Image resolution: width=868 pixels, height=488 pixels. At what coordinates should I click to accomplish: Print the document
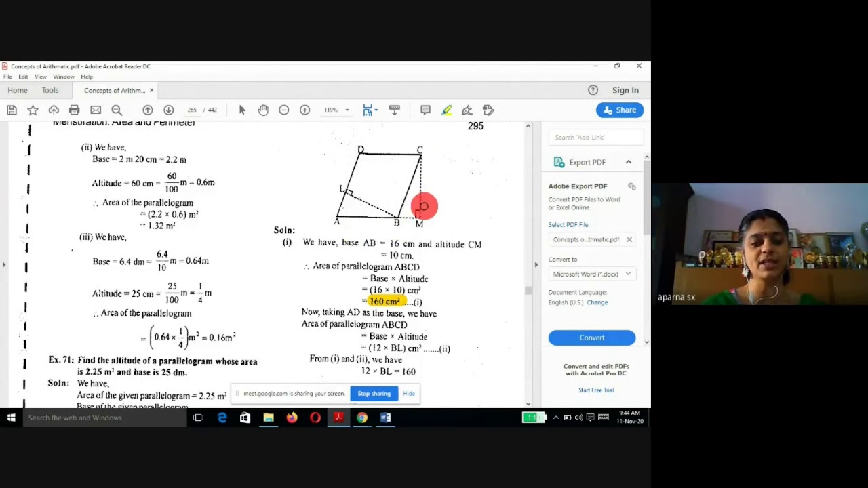pyautogui.click(x=75, y=110)
